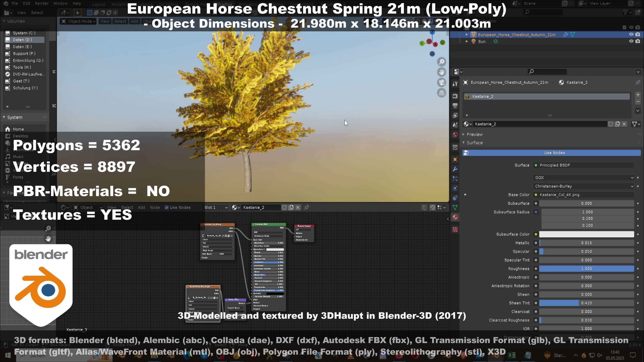Open the Window menu
644x362 pixels.
pyautogui.click(x=61, y=4)
